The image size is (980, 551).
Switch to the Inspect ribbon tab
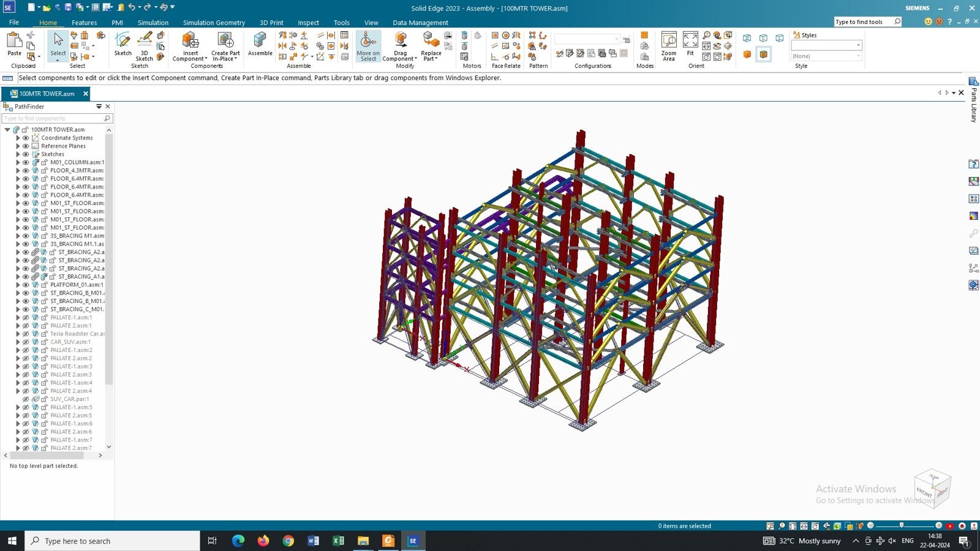(308, 23)
